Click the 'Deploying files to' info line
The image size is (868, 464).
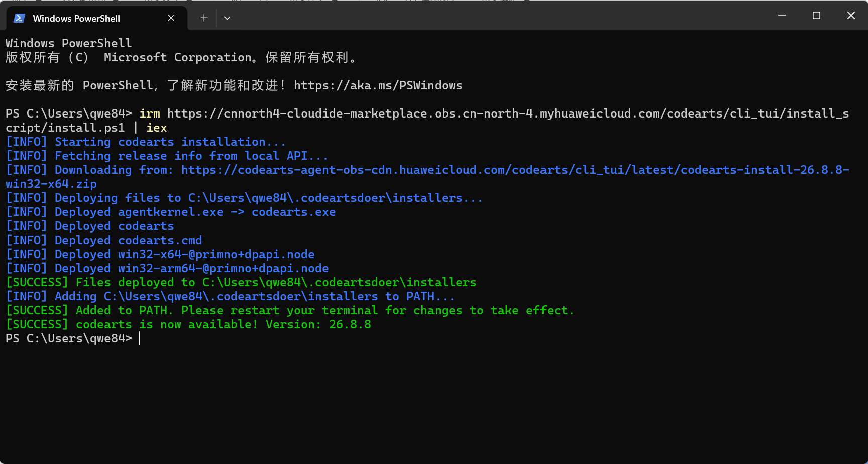click(x=244, y=198)
